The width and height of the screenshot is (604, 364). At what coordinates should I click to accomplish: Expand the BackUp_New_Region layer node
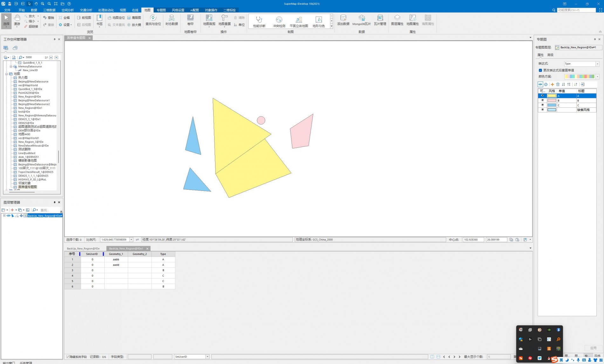(4, 216)
